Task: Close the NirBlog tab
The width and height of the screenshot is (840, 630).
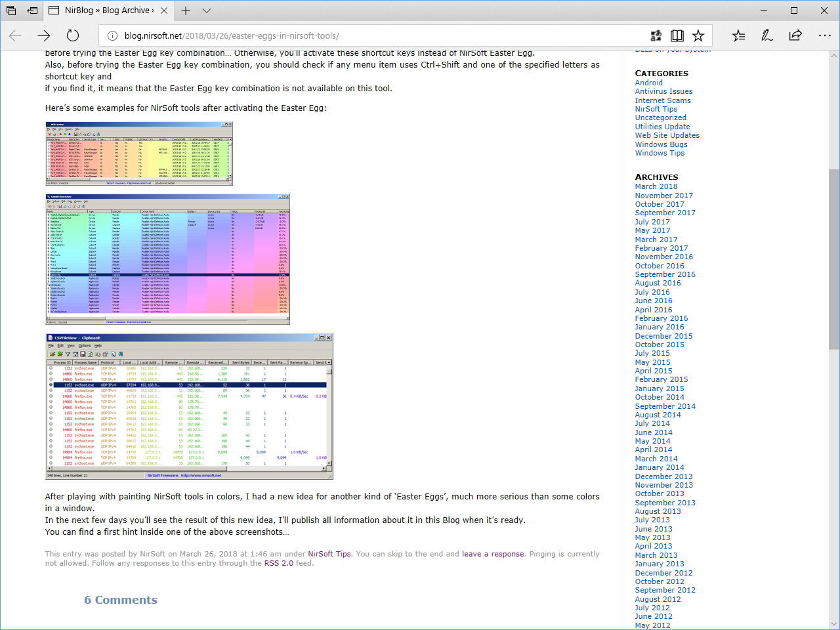Action: (164, 10)
